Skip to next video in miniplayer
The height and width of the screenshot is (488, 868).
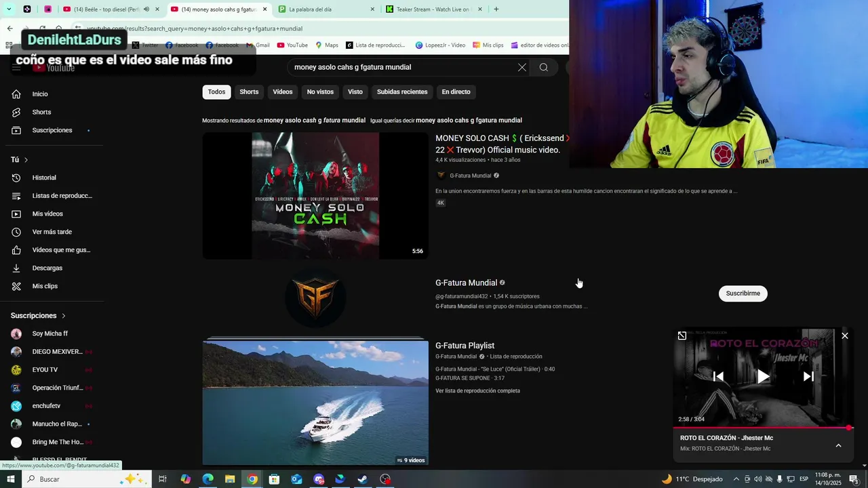tap(808, 376)
